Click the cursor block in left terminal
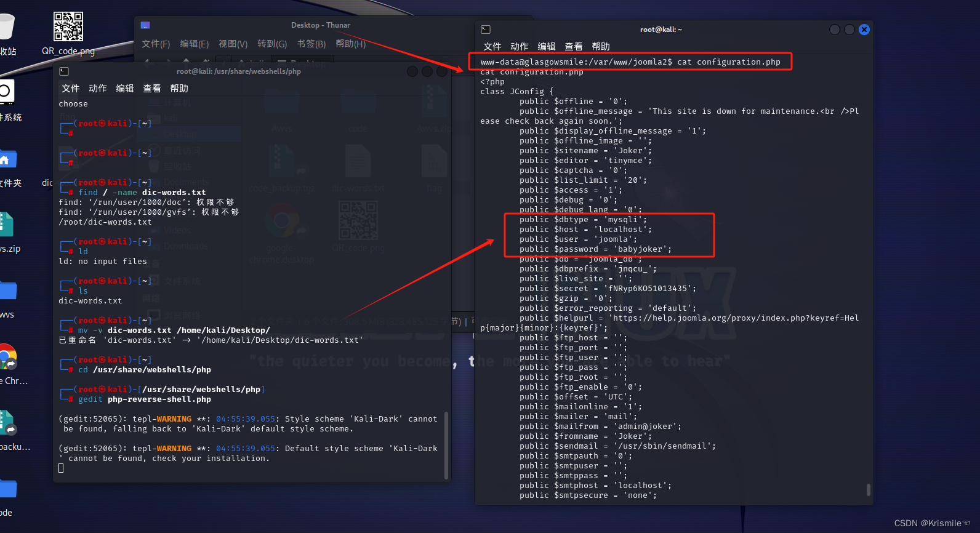Image resolution: width=980 pixels, height=533 pixels. (61, 468)
